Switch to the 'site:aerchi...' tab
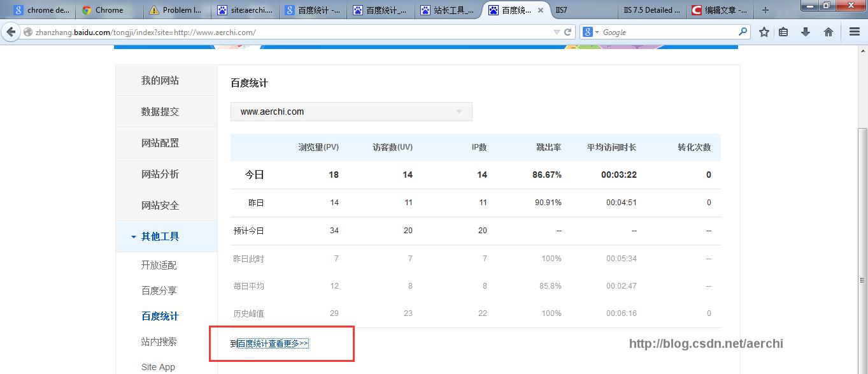 pyautogui.click(x=245, y=10)
